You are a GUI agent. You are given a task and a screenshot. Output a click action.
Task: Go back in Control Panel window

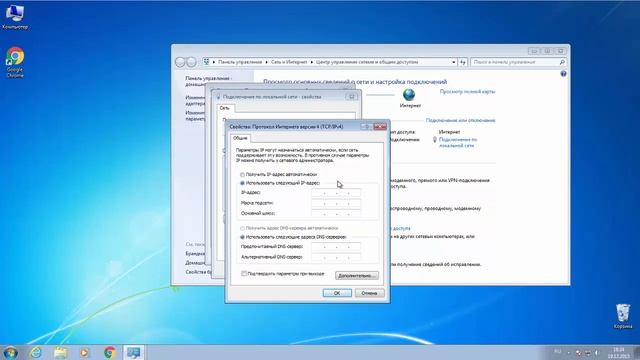pos(180,62)
